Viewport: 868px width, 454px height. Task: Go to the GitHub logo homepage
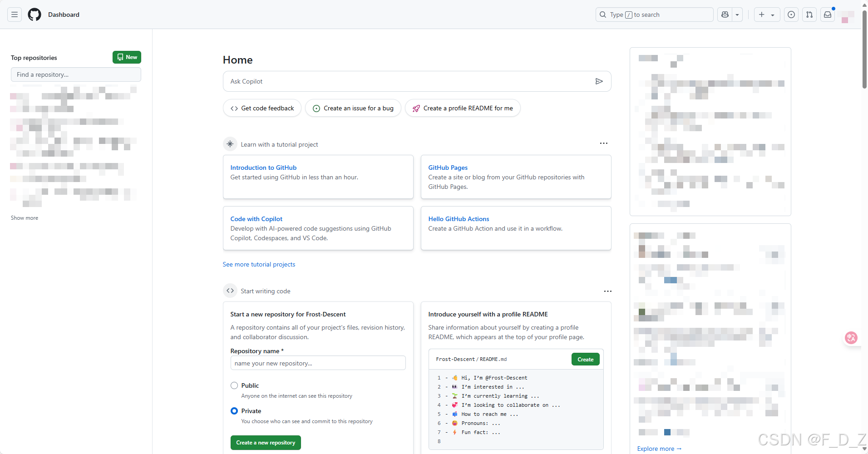(x=35, y=15)
